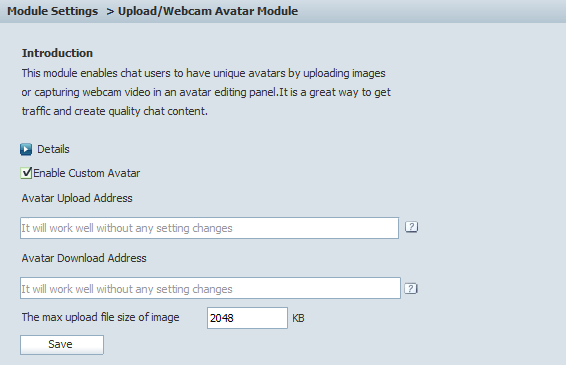Image resolution: width=566 pixels, height=365 pixels.
Task: Click the Introduction heading
Action: click(57, 53)
